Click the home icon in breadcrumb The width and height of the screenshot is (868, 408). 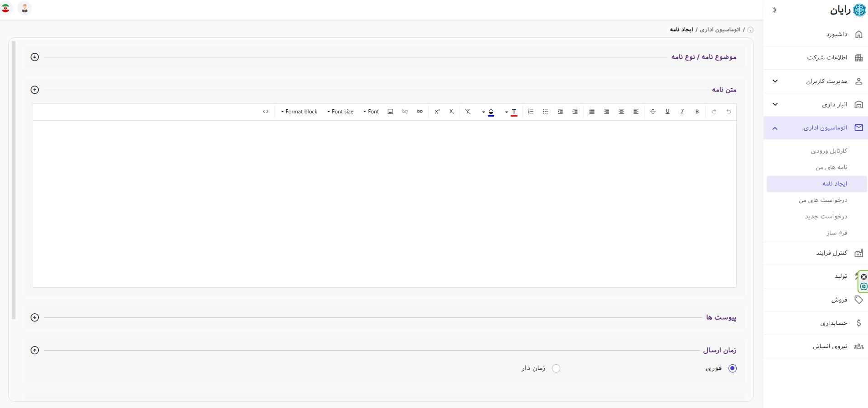tap(750, 30)
